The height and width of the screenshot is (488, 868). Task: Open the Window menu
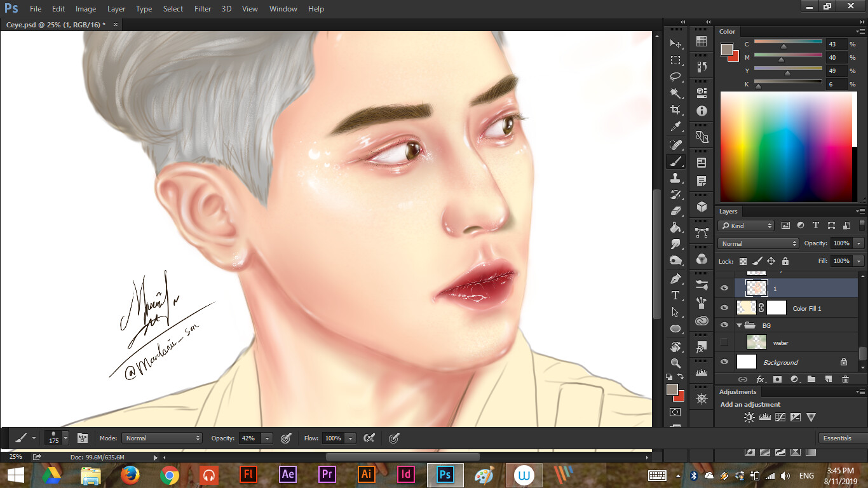[x=283, y=9]
